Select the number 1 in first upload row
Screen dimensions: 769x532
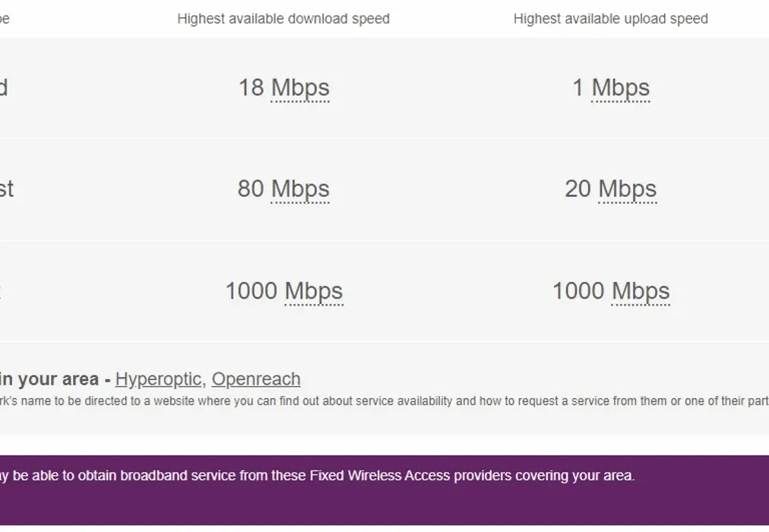click(578, 88)
